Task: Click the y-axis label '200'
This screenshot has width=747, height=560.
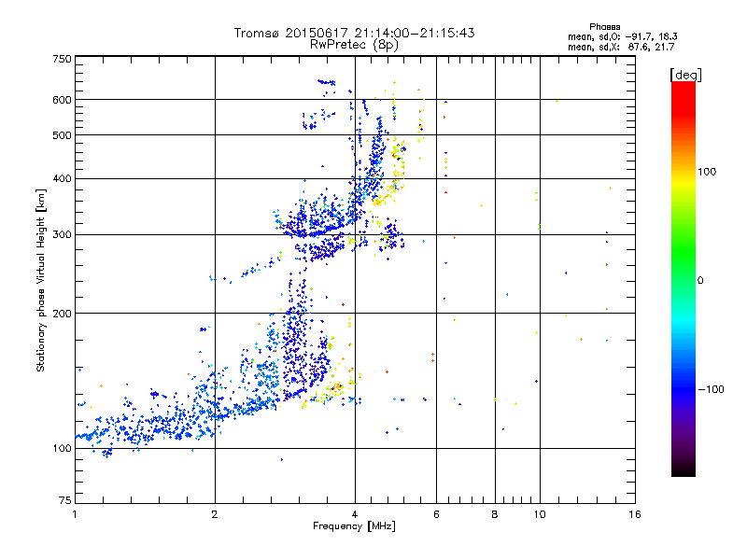Action: click(62, 314)
